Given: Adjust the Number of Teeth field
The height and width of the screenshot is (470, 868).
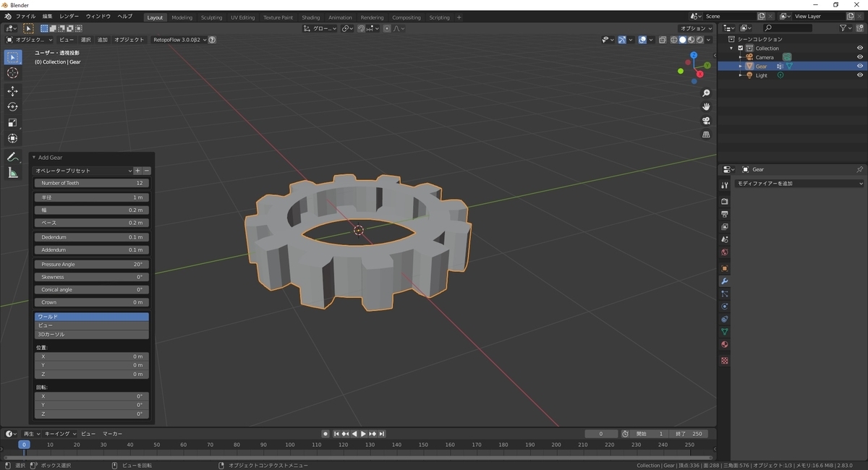Looking at the screenshot, I should pyautogui.click(x=92, y=183).
